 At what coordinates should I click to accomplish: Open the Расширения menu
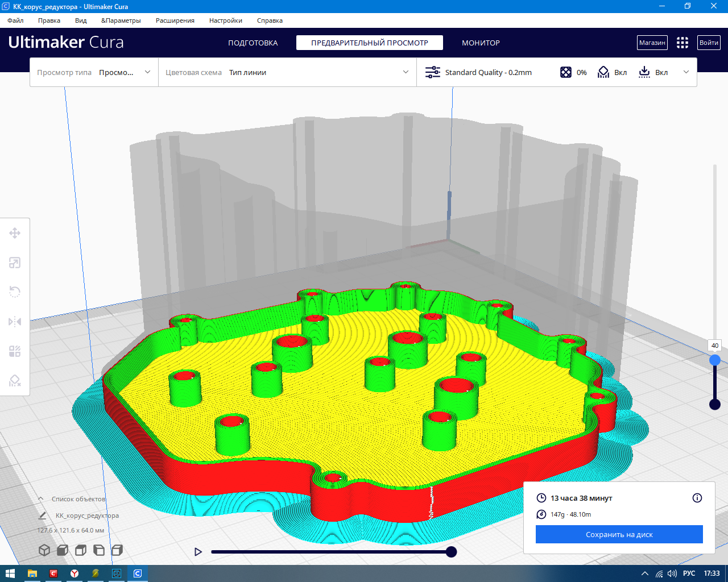click(175, 20)
